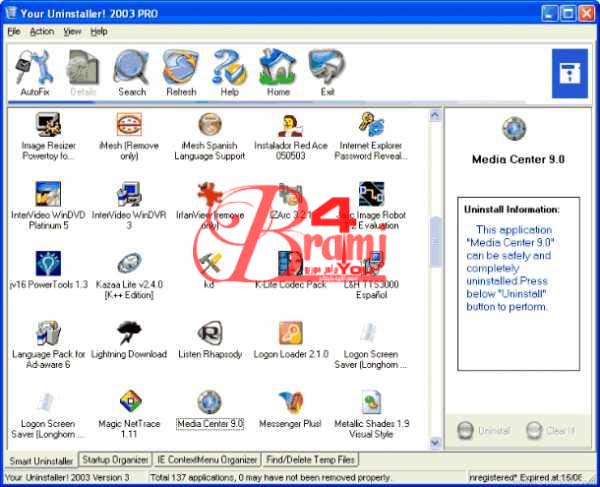Refresh the application list
This screenshot has height=487, width=600.
pos(181,72)
